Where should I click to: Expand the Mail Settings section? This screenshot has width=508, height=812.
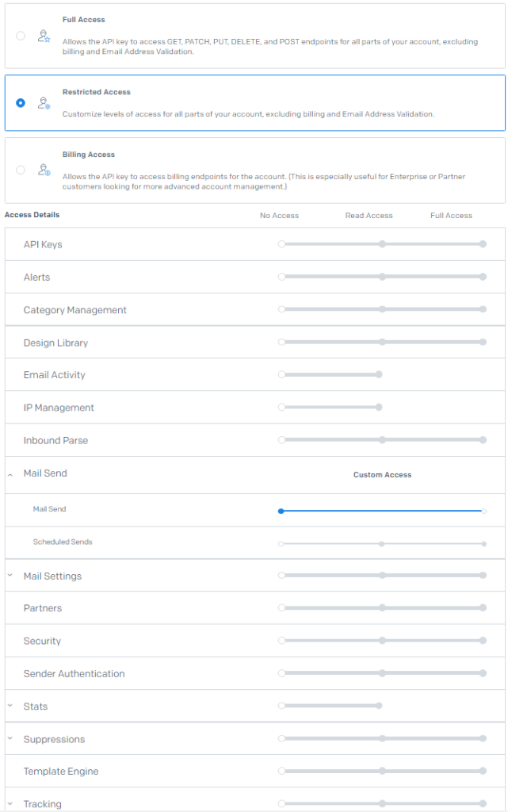click(x=10, y=576)
